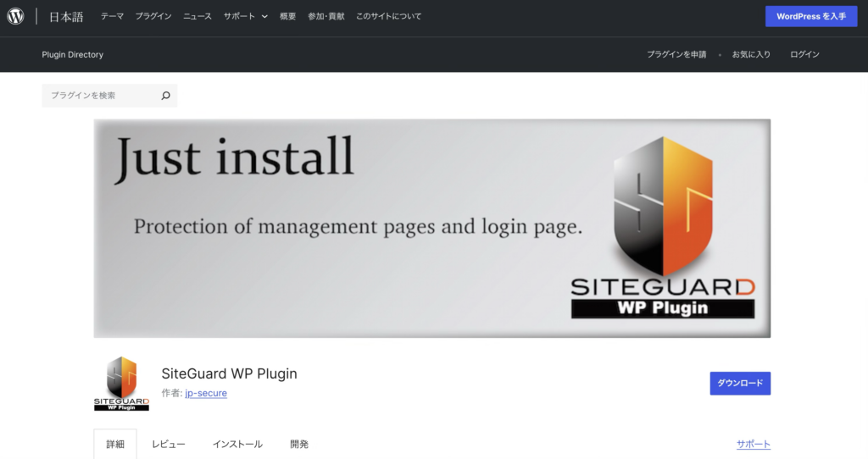This screenshot has width=868, height=459.
Task: Focus the プラグインを検索 search field
Action: pos(100,96)
